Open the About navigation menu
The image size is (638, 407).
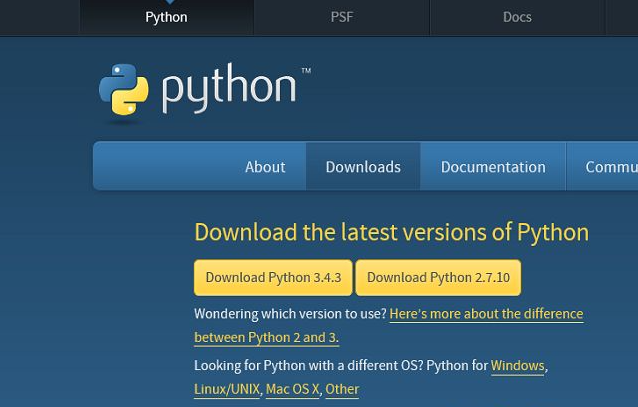pyautogui.click(x=265, y=167)
